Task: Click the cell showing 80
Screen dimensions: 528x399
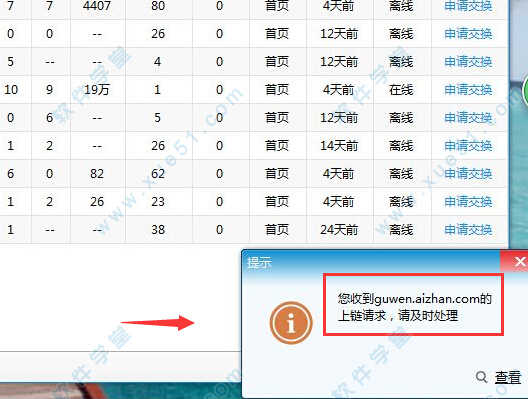Action: [158, 6]
